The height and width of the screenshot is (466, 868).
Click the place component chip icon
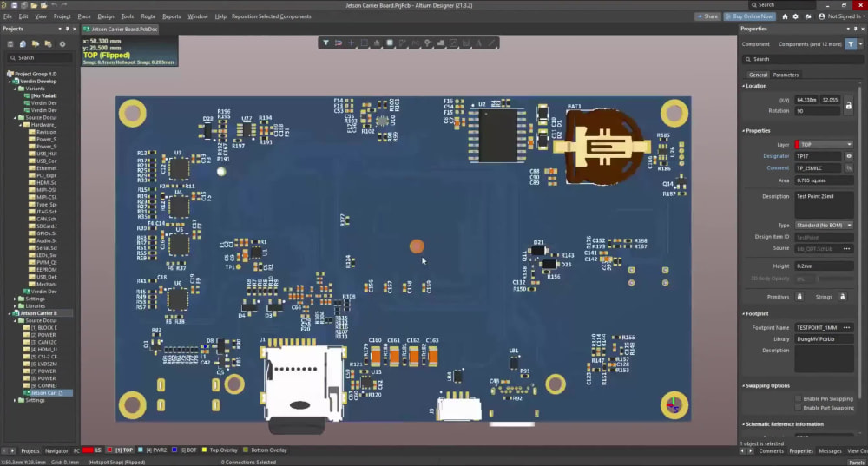coord(390,43)
